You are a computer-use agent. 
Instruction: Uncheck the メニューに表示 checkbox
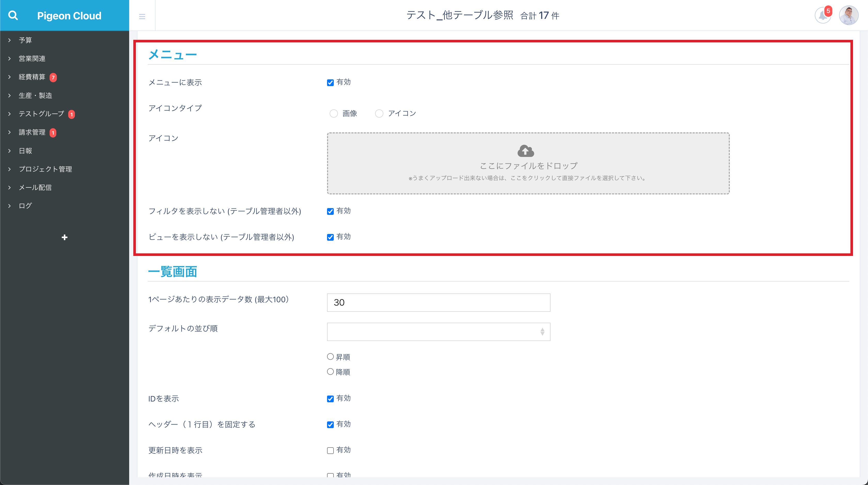(x=330, y=83)
